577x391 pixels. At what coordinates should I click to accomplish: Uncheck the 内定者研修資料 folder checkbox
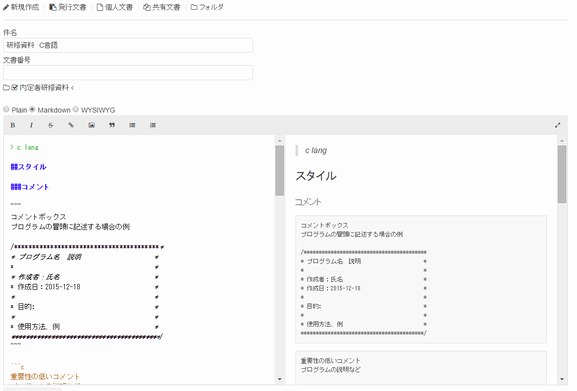(x=14, y=88)
